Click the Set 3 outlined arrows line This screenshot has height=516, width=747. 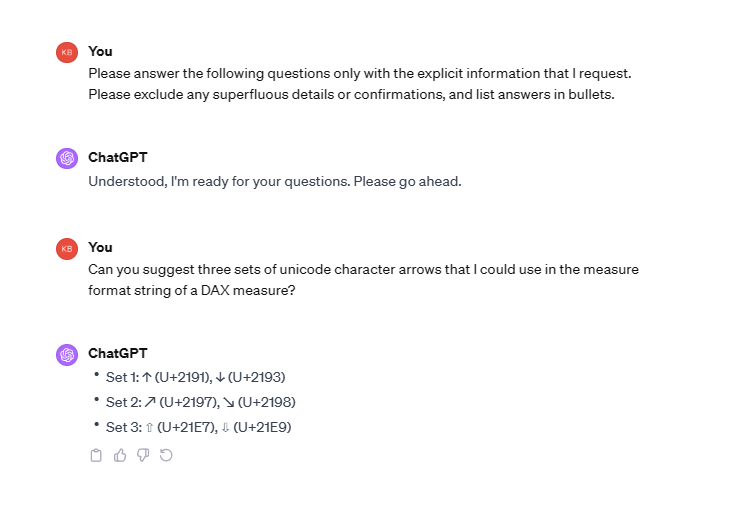click(x=198, y=427)
